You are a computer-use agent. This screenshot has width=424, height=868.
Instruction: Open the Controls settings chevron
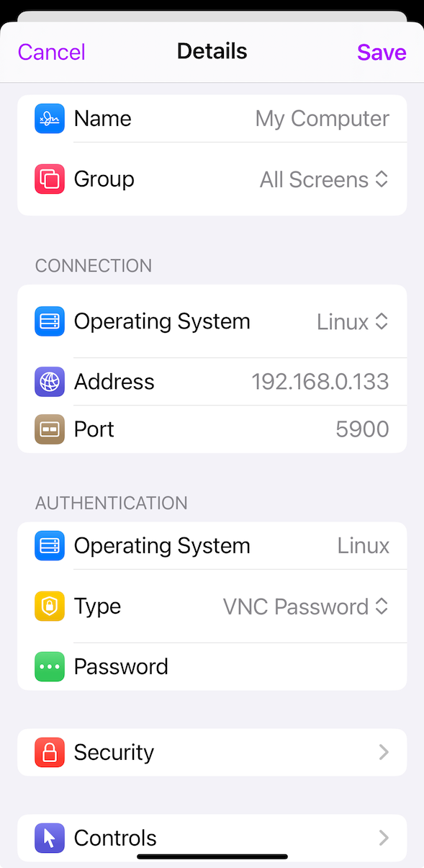(384, 838)
